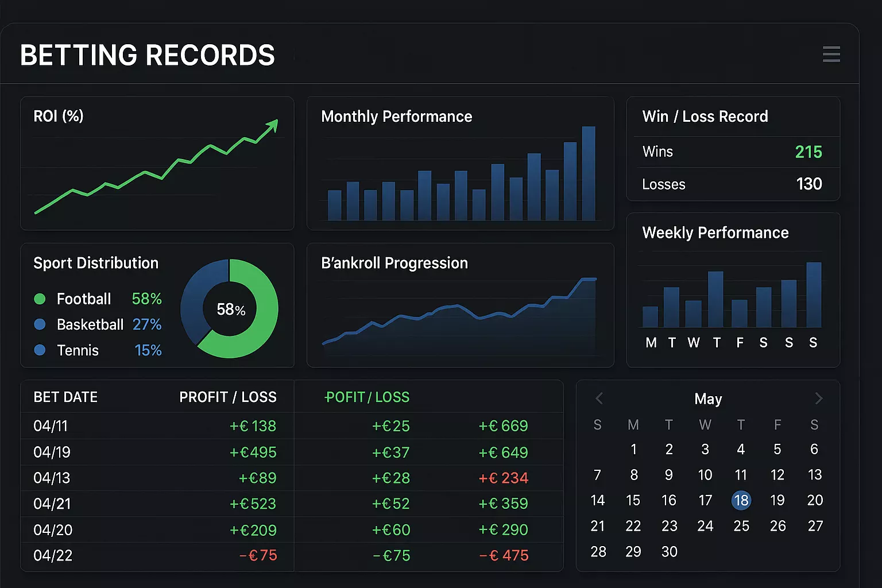Click the green Football legend dot
The image size is (882, 588).
click(40, 299)
